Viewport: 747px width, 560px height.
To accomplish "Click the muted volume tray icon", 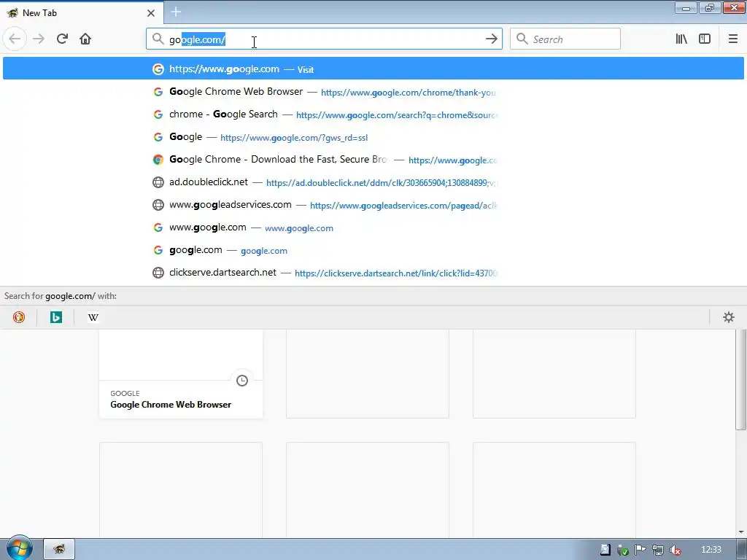I will (675, 550).
